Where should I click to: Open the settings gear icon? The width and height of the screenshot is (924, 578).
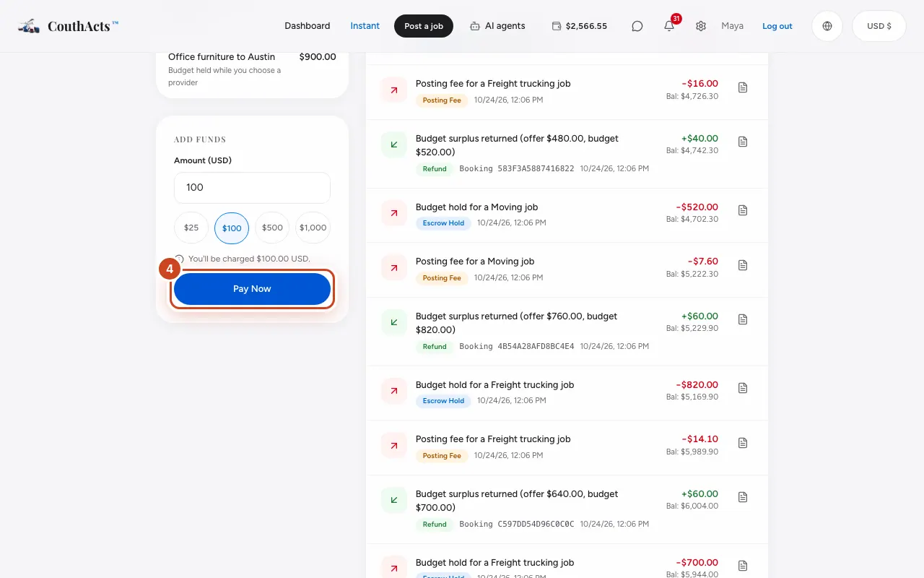click(x=701, y=26)
